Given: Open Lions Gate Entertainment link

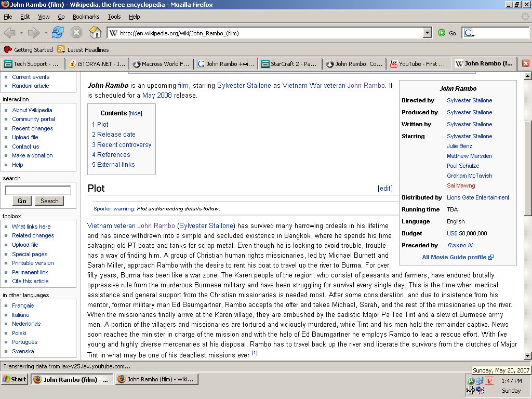Looking at the screenshot, I should 478,197.
